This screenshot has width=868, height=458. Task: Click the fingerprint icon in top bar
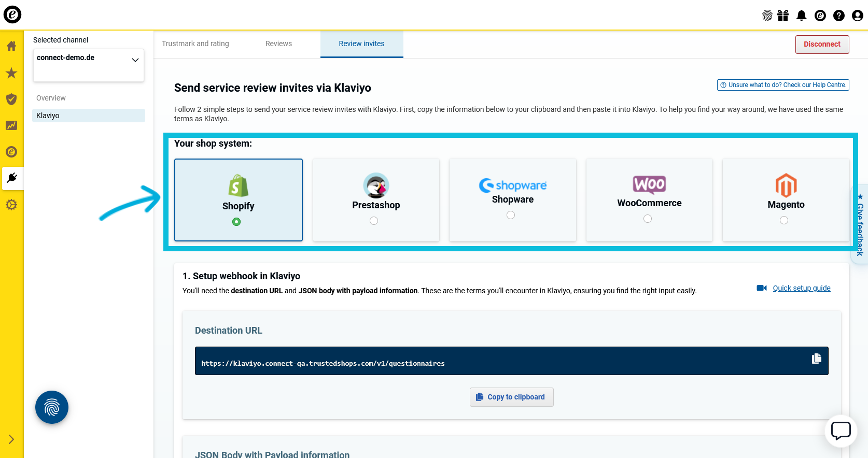point(767,16)
